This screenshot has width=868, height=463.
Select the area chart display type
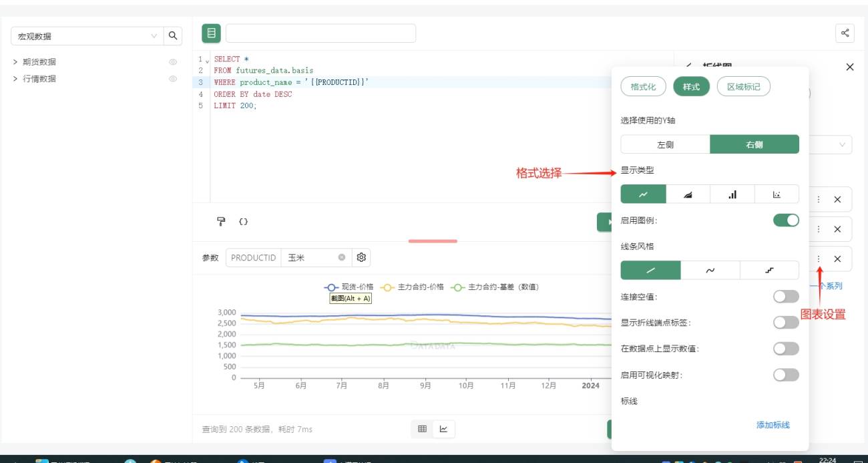[688, 194]
